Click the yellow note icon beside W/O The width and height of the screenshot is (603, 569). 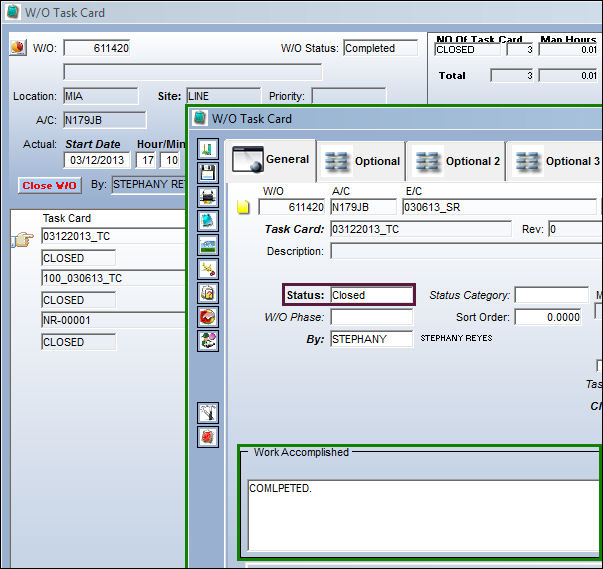(243, 207)
